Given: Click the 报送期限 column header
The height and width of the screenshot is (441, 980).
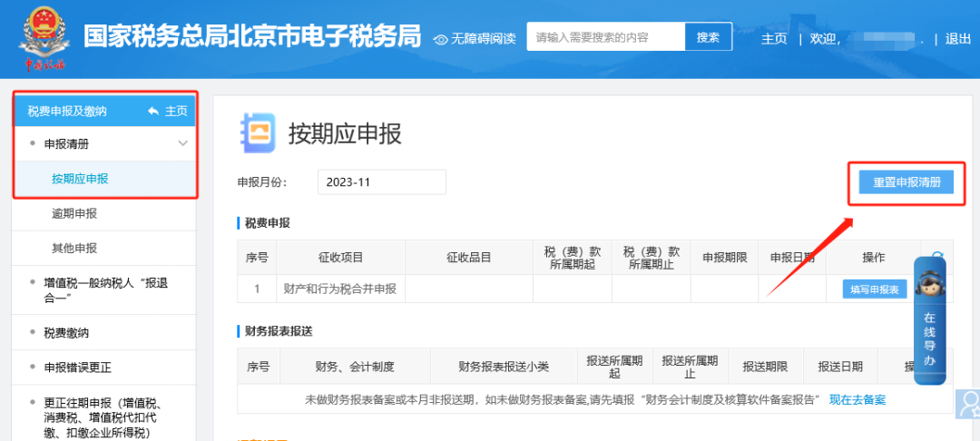Looking at the screenshot, I should coord(764,366).
